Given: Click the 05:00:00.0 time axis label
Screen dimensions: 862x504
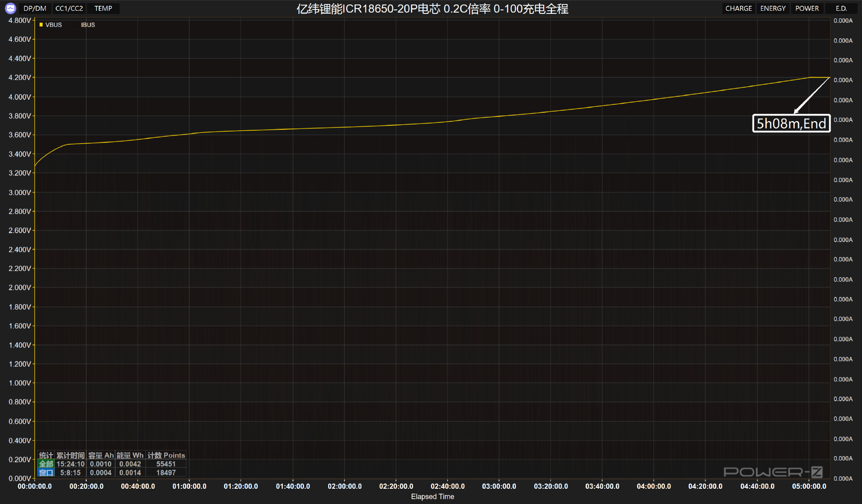Looking at the screenshot, I should (809, 486).
